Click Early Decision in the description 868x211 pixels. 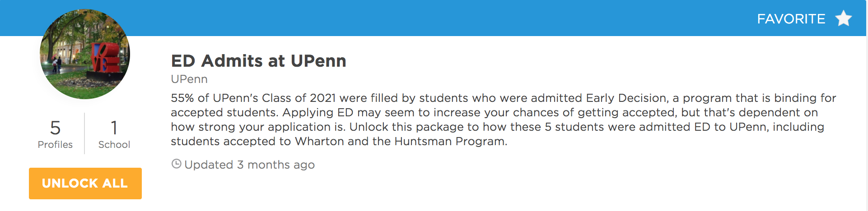(x=626, y=98)
